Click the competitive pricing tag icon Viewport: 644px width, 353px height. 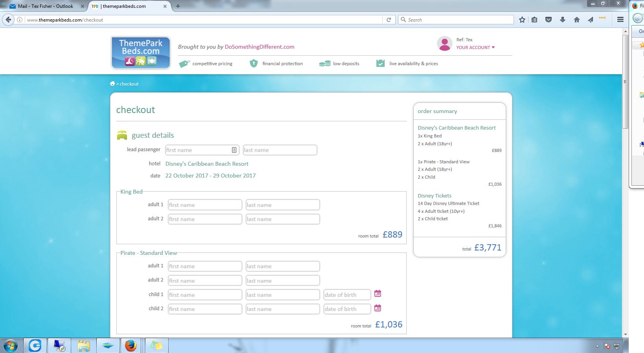(184, 64)
